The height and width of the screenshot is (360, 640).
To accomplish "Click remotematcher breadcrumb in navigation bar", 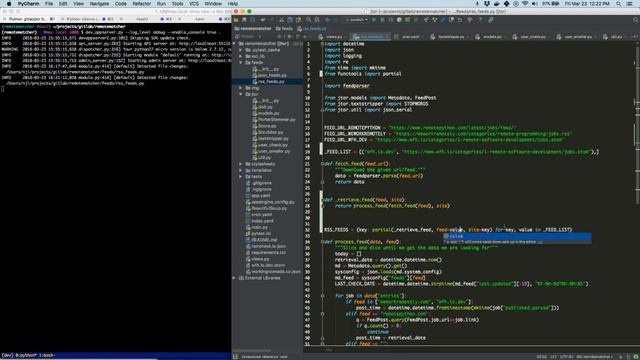I will tap(253, 29).
